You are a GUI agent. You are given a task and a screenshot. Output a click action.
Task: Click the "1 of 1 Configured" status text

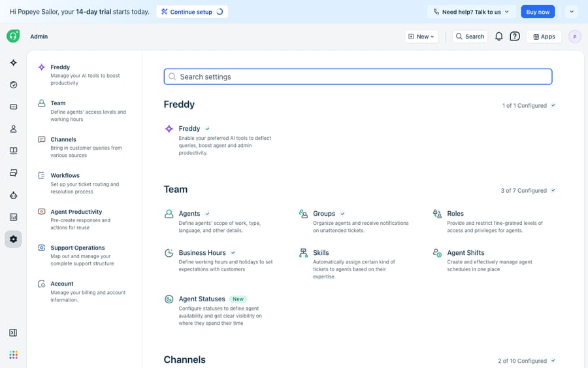524,105
